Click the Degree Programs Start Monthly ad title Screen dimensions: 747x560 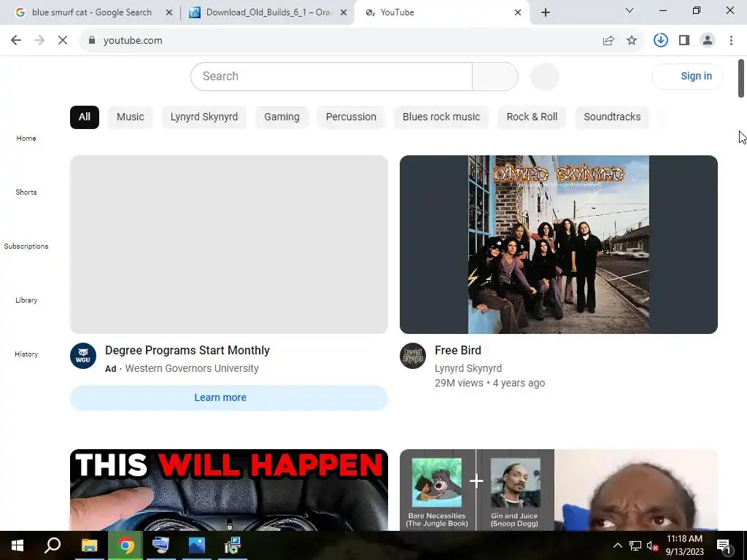187,351
